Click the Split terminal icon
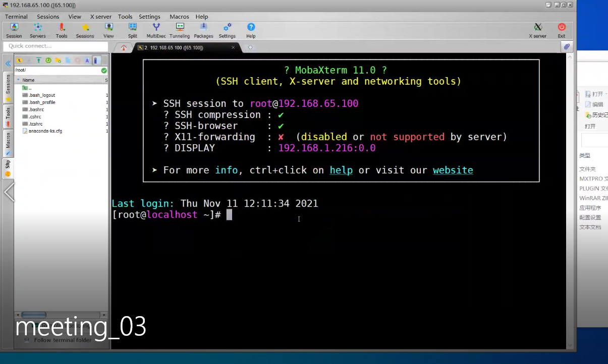This screenshot has width=608, height=364. click(132, 30)
